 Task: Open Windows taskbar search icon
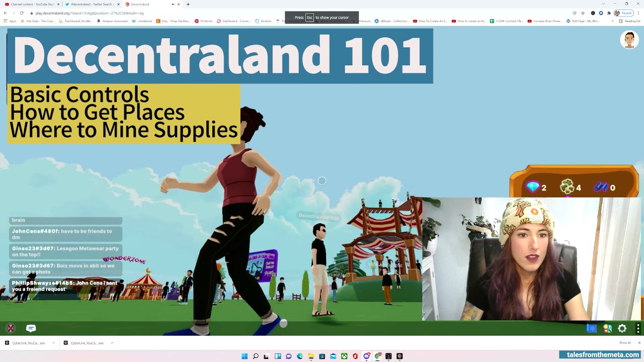[256, 356]
